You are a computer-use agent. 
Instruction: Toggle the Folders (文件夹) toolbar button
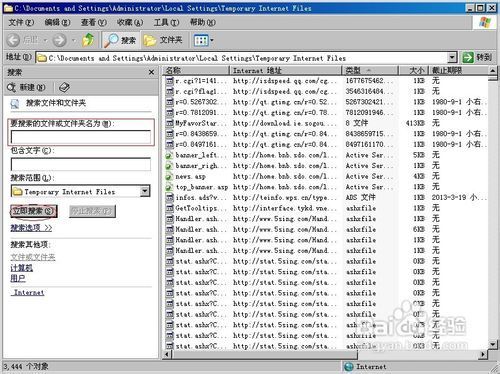tap(163, 40)
